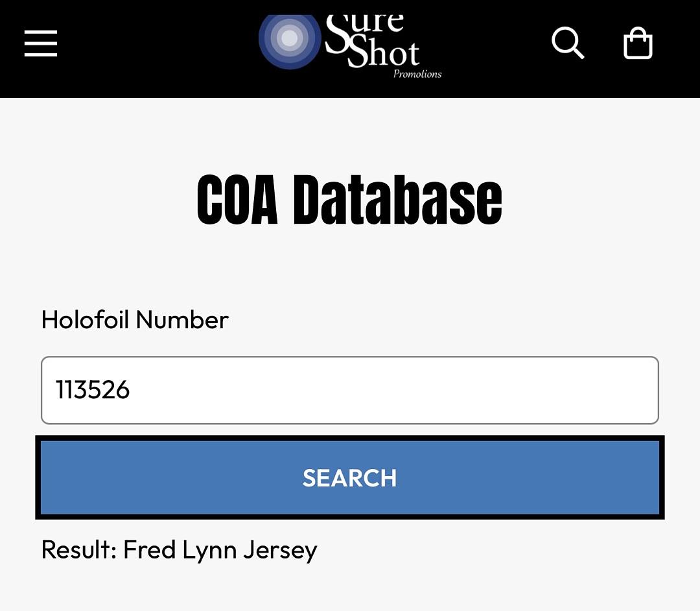Screen dimensions: 700x611
Task: Open the hamburger navigation menu
Action: pyautogui.click(x=41, y=44)
